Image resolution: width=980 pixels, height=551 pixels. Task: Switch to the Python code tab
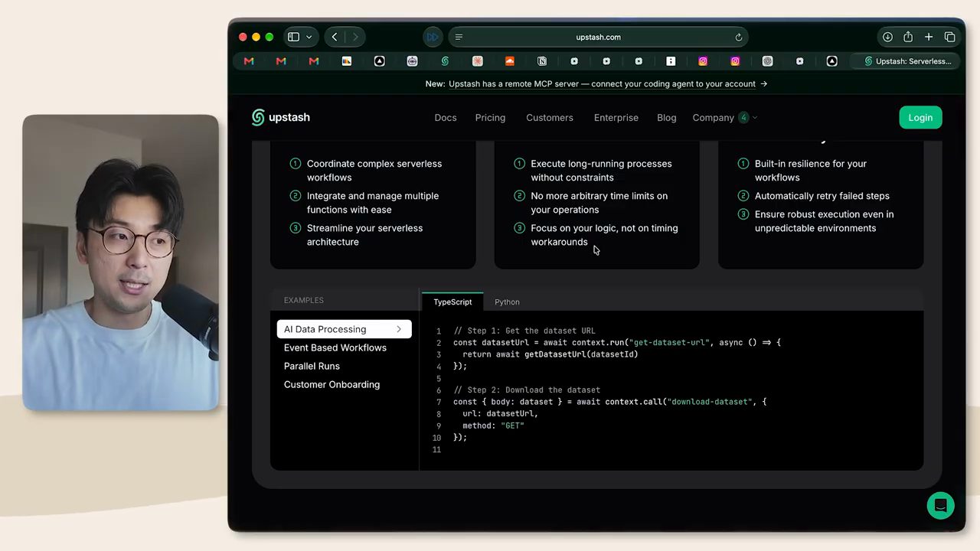507,302
